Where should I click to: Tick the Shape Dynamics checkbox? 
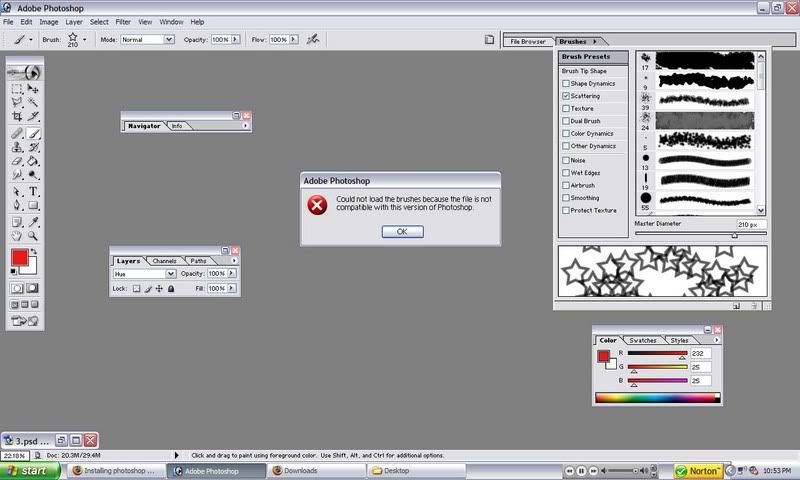(x=566, y=83)
